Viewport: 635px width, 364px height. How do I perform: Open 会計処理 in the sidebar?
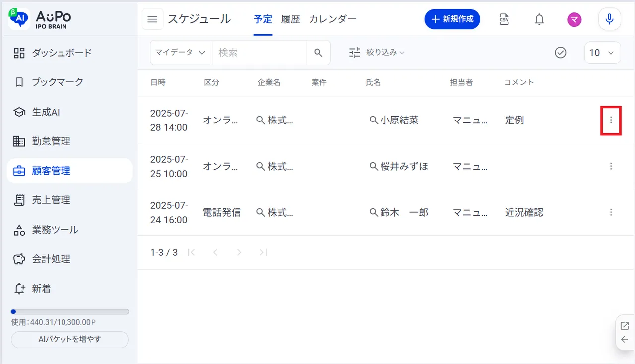click(70, 259)
